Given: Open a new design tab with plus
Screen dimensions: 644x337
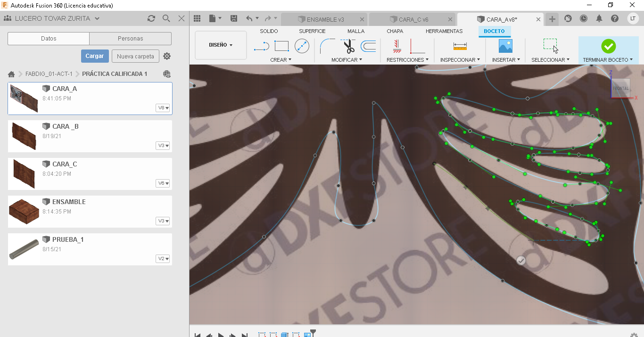Looking at the screenshot, I should tap(552, 19).
